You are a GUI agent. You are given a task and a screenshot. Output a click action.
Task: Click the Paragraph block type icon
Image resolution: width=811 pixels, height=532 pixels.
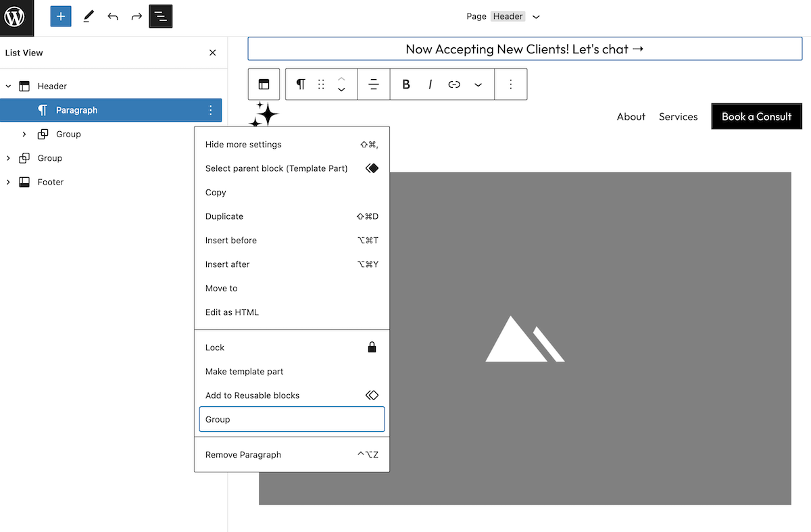(x=301, y=84)
